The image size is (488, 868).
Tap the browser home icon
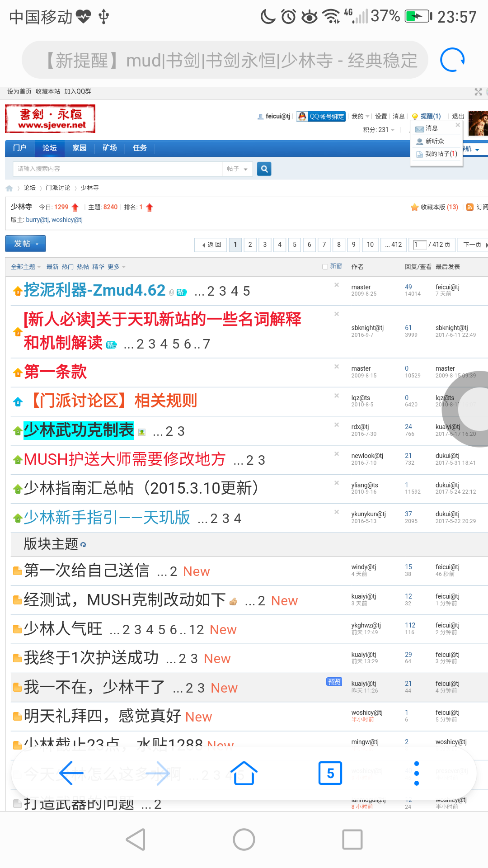tap(244, 773)
